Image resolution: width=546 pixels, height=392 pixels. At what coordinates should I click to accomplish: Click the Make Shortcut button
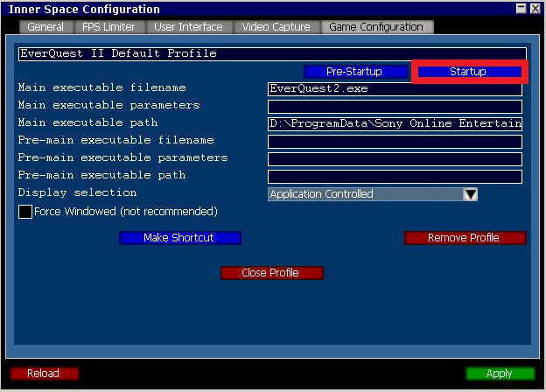tap(179, 238)
